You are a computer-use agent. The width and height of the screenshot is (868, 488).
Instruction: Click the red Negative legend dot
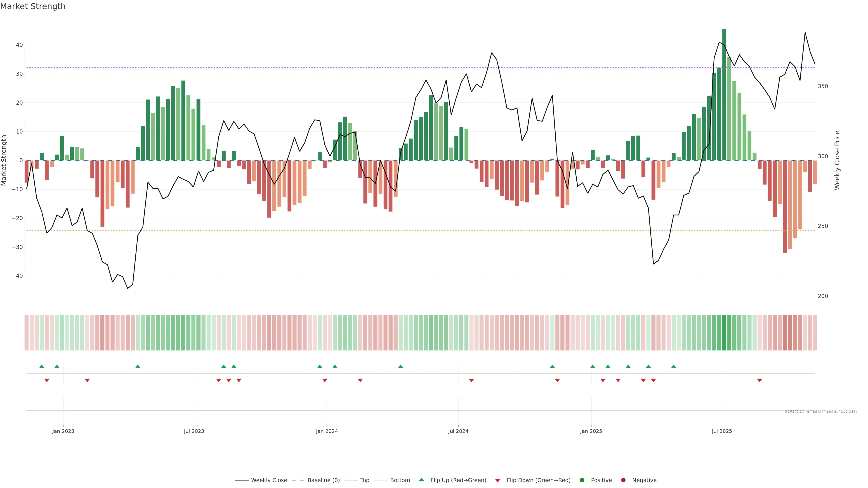coord(623,480)
